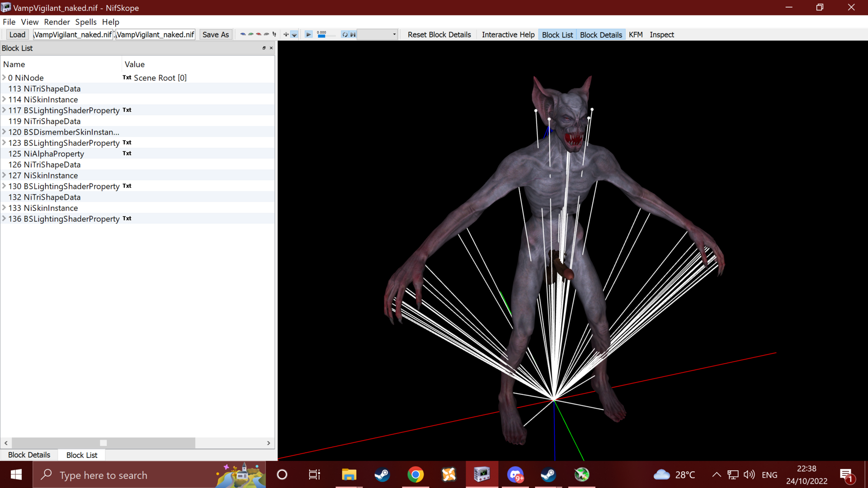Expand the 0 NiNode row
The width and height of the screenshot is (868, 488).
[4, 77]
